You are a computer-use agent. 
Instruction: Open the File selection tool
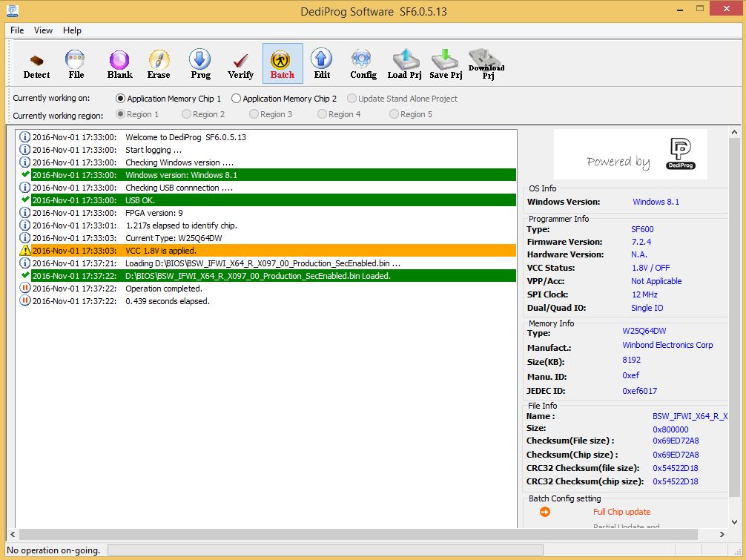pyautogui.click(x=76, y=64)
